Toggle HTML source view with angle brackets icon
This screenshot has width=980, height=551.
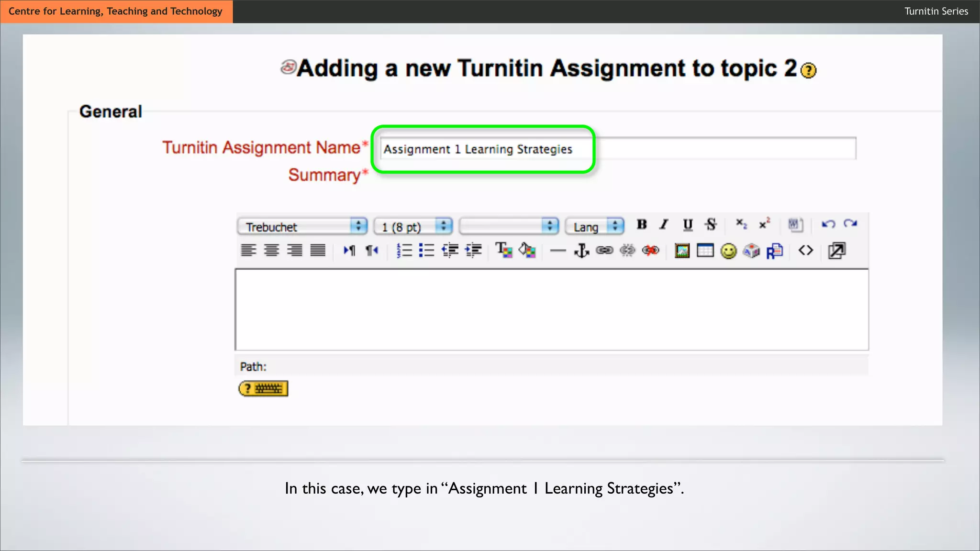[x=806, y=251]
